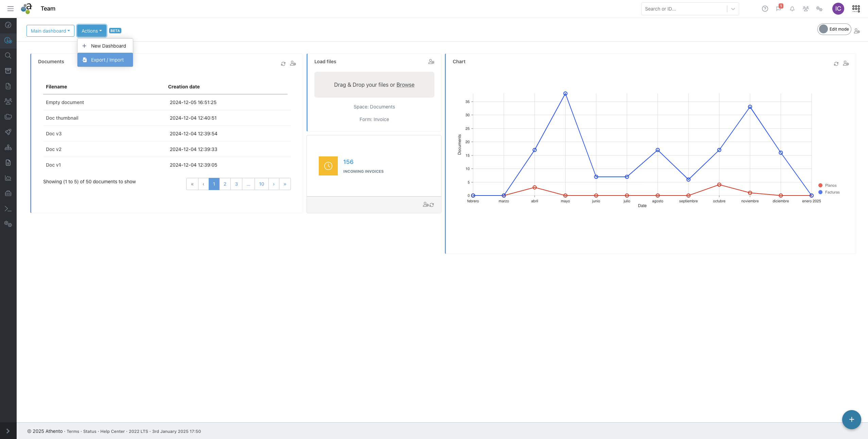Open the apps grid icon
Screen dimensions: 868x439
click(x=856, y=9)
